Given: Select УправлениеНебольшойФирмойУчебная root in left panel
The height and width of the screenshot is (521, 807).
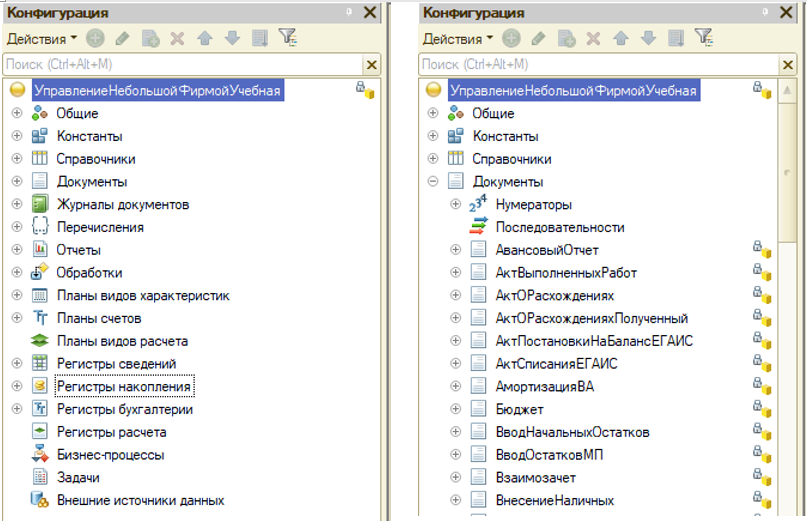Looking at the screenshot, I should pos(157,91).
